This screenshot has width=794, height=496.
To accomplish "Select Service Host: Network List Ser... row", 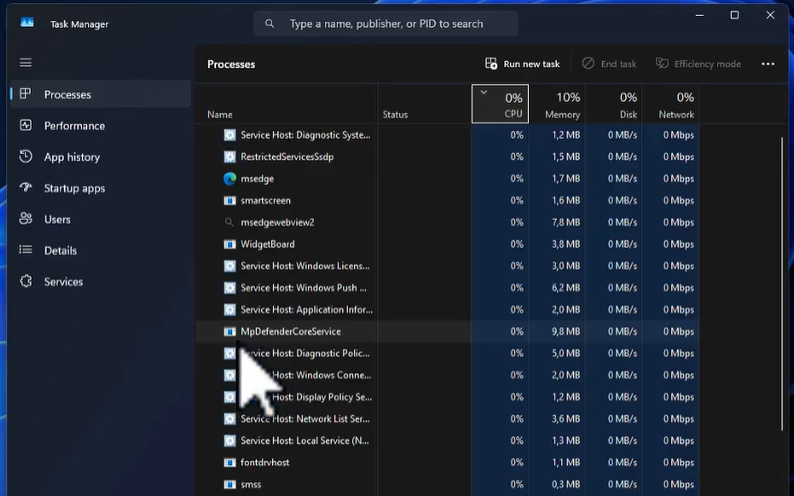I will (447, 419).
